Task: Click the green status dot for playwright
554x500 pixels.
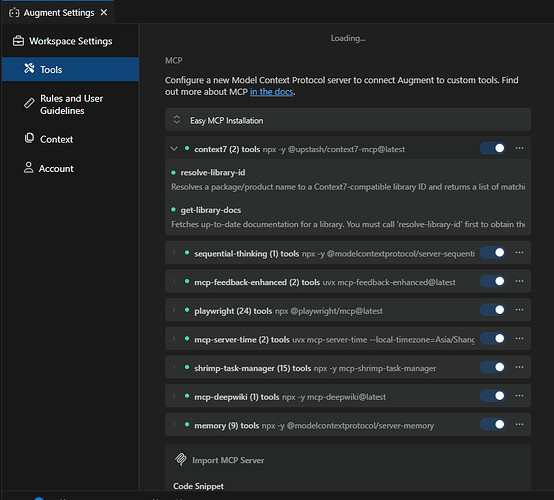Action: click(x=187, y=310)
